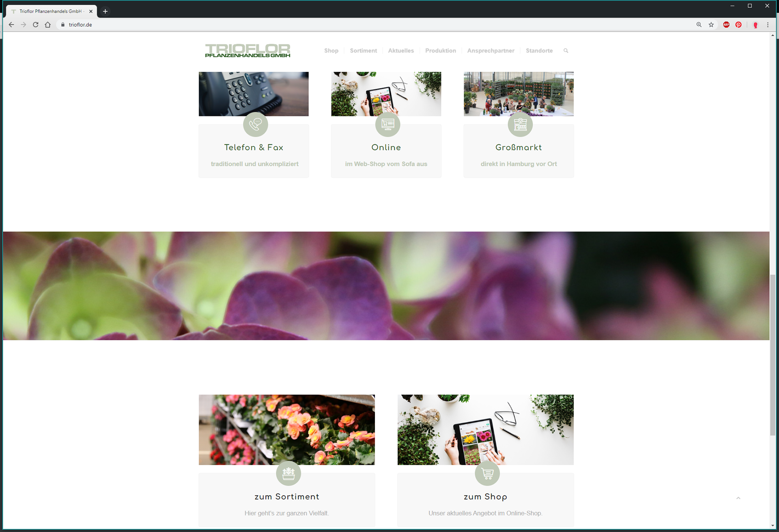Click 'Hier geht's zur ganzen Vielfalt.' text
Viewport: 779px width, 532px height.
pos(287,513)
